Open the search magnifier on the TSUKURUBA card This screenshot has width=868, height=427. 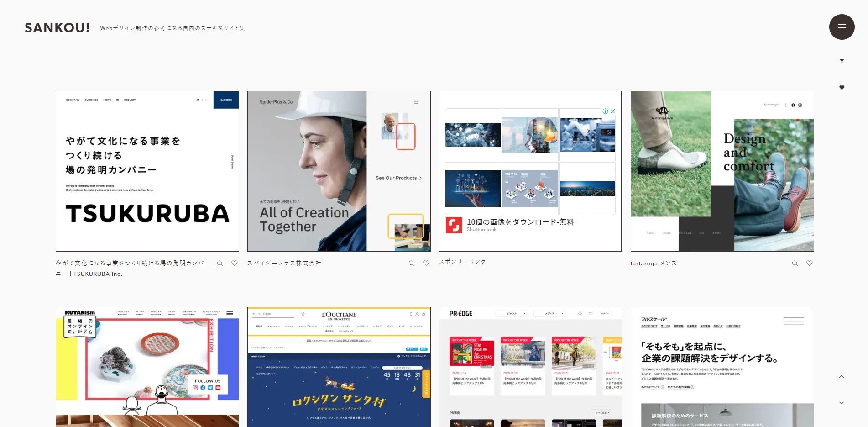tap(220, 264)
